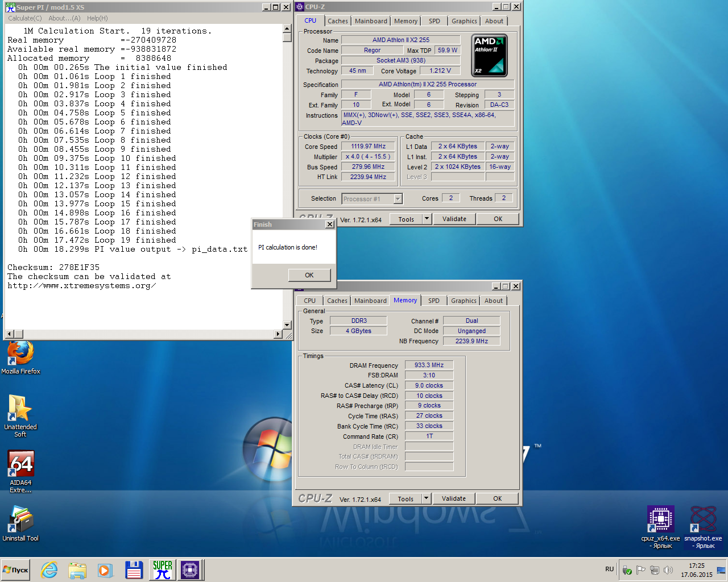Select the SPD tab in lower CPU-Z window

(434, 301)
